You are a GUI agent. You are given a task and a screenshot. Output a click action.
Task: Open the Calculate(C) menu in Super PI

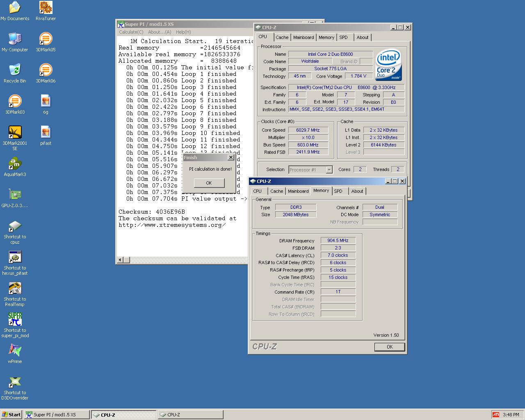(131, 32)
